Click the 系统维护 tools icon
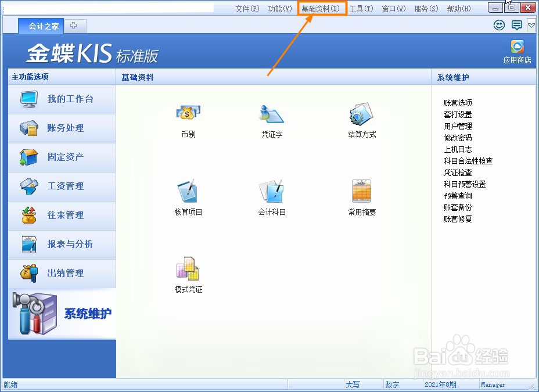 coord(34,314)
